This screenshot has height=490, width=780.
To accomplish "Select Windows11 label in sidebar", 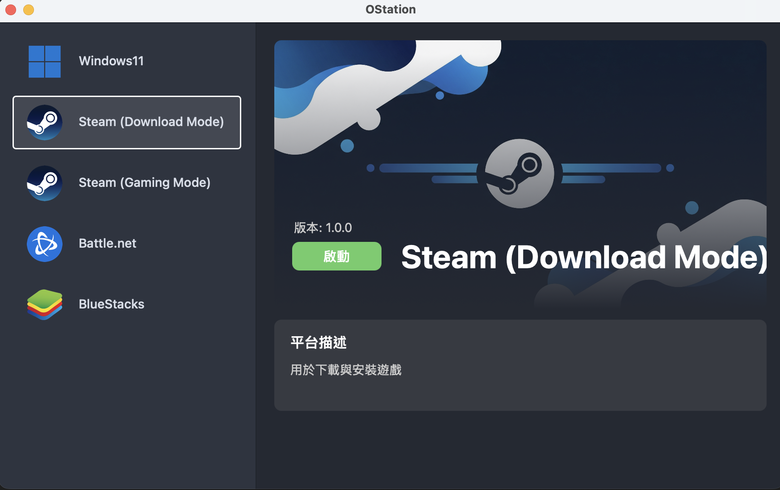I will [x=111, y=61].
